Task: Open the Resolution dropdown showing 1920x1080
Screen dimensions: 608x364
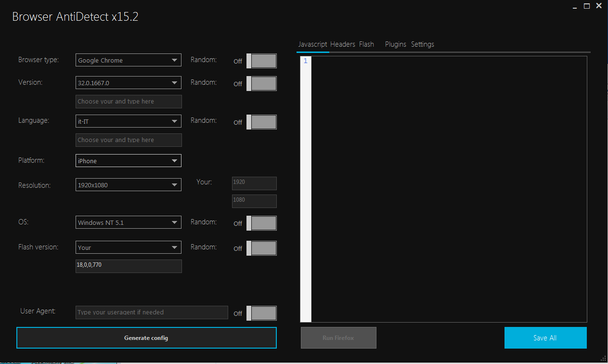Action: [128, 184]
